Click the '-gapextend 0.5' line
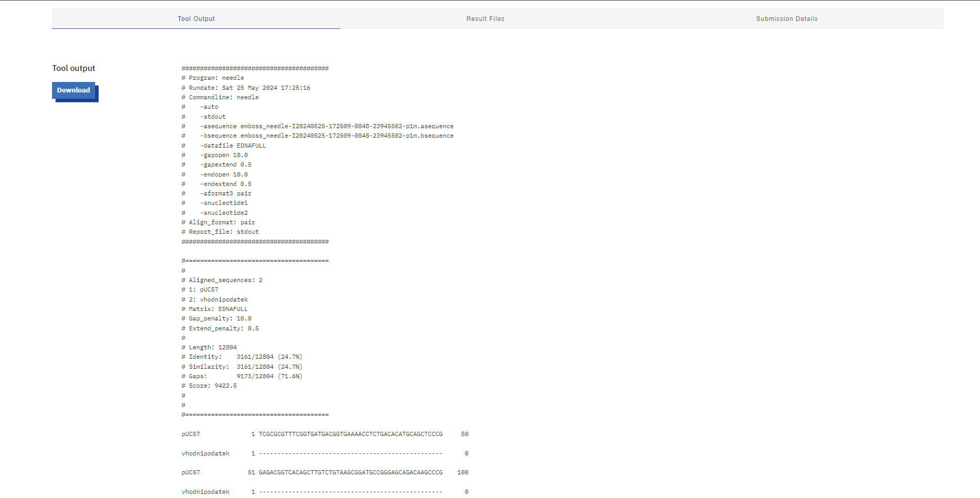Image resolution: width=980 pixels, height=498 pixels. pos(216,164)
